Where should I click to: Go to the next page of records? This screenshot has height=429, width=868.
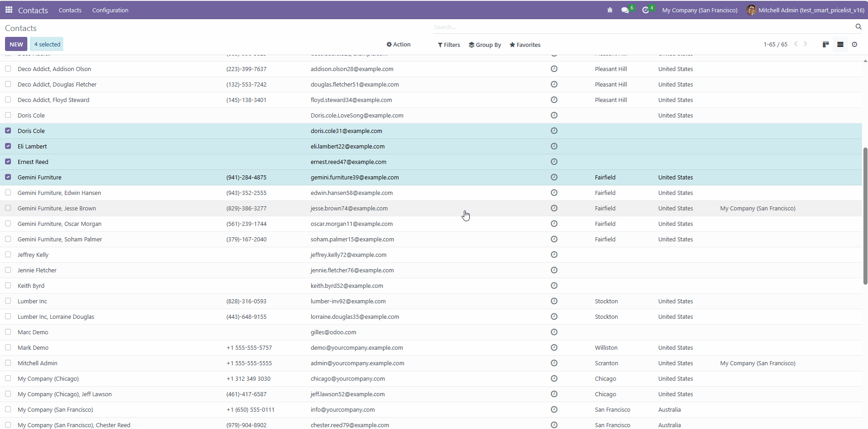click(x=806, y=44)
